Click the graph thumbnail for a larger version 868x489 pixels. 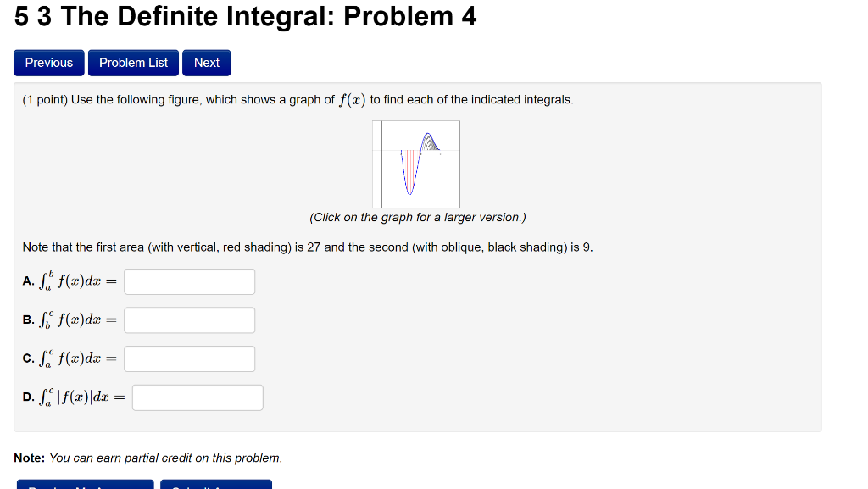pos(416,164)
